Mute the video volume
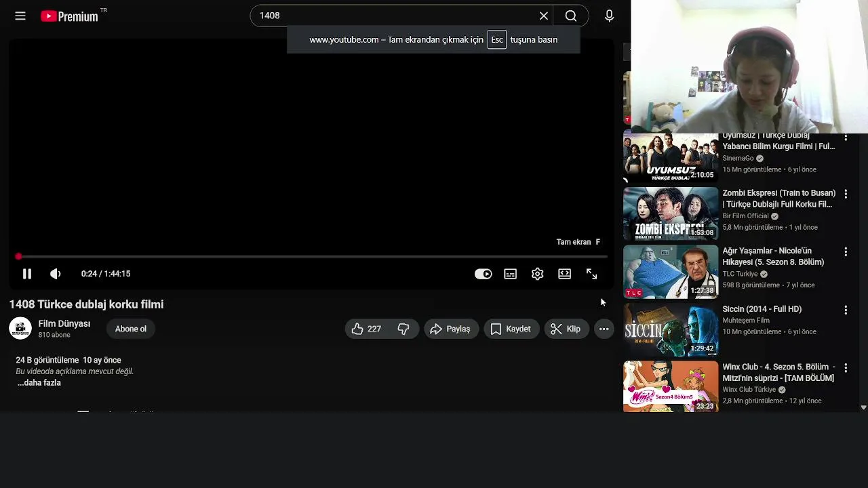The width and height of the screenshot is (868, 488). click(x=56, y=274)
